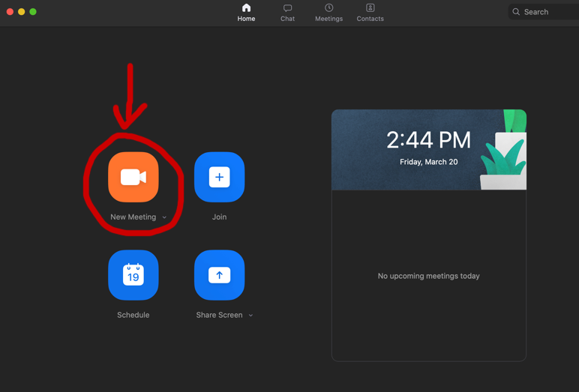This screenshot has width=579, height=392.
Task: Click the blue Join plus icon
Action: click(x=219, y=177)
